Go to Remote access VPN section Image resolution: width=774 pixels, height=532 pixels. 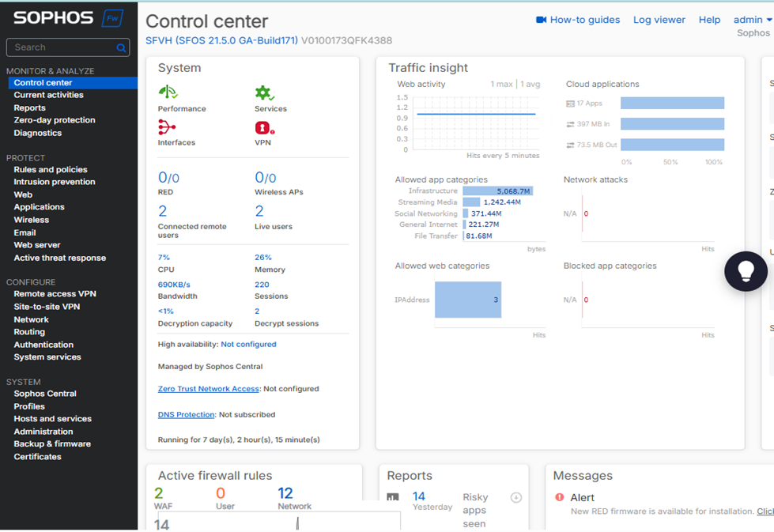click(55, 294)
